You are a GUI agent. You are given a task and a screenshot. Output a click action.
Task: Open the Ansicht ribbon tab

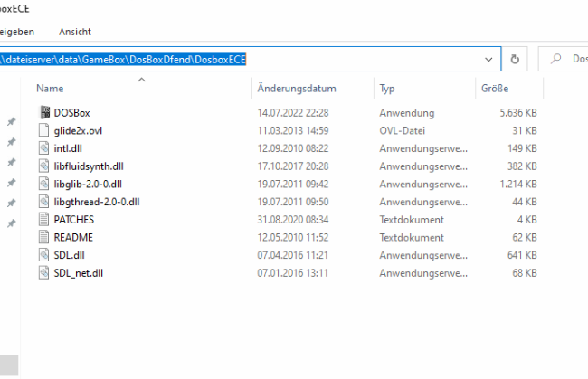[75, 32]
